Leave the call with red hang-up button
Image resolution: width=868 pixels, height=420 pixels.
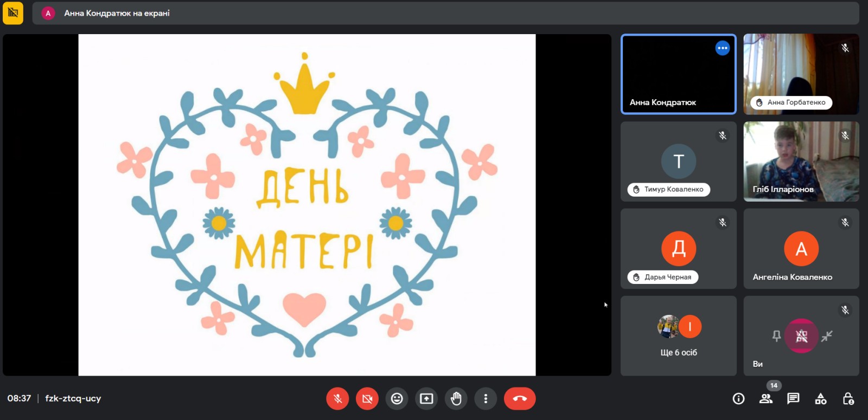coord(519,399)
